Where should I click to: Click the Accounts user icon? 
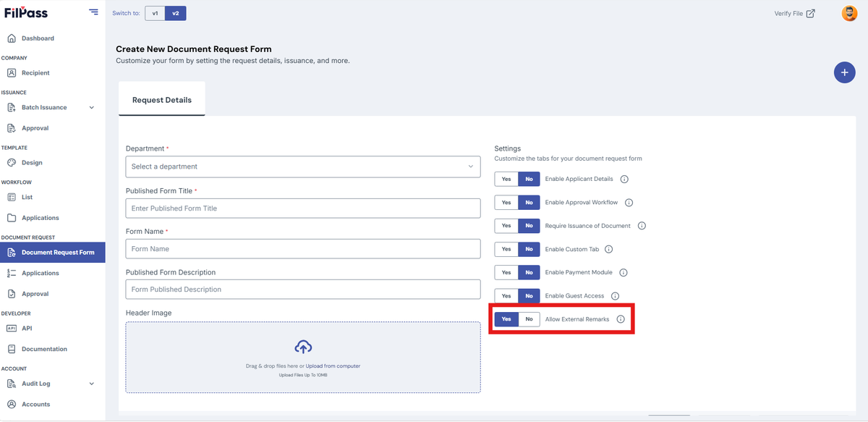coord(12,404)
